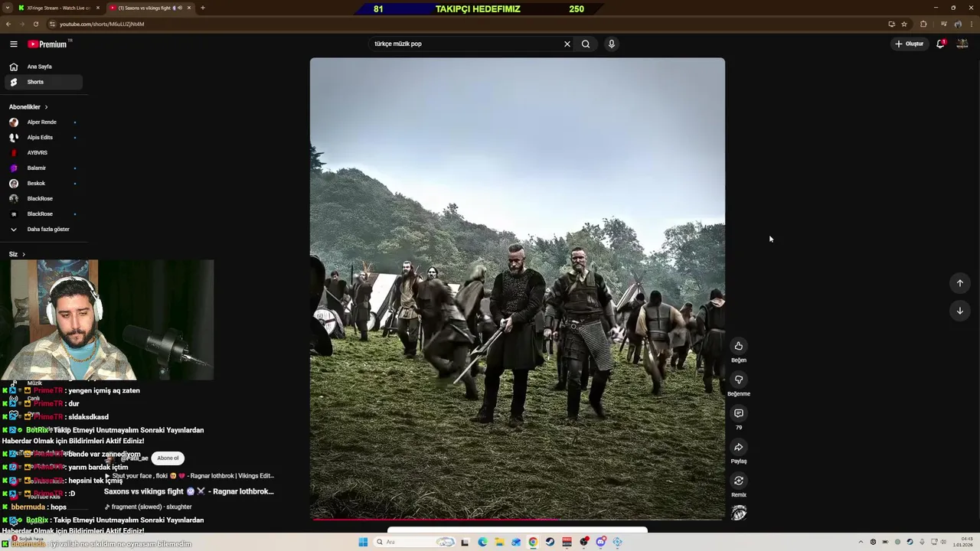The width and height of the screenshot is (980, 551).
Task: Bookmark this page with the star icon
Action: pyautogui.click(x=904, y=24)
